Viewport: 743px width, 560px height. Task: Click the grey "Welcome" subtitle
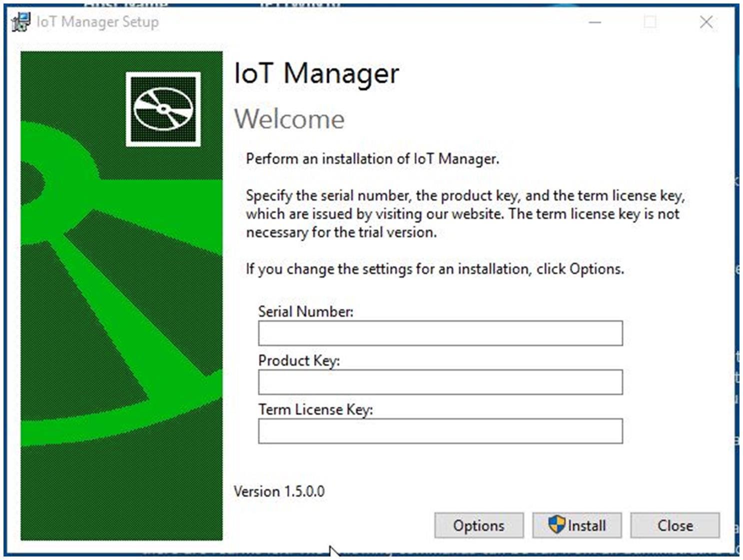[289, 119]
